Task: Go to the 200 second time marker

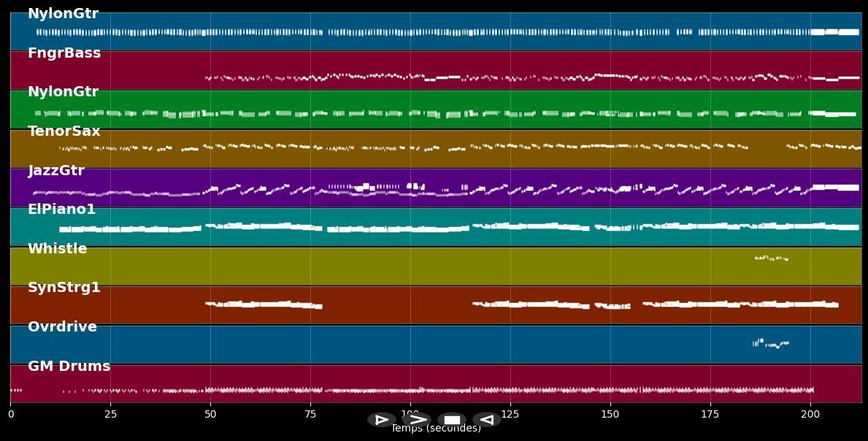Action: click(x=810, y=415)
